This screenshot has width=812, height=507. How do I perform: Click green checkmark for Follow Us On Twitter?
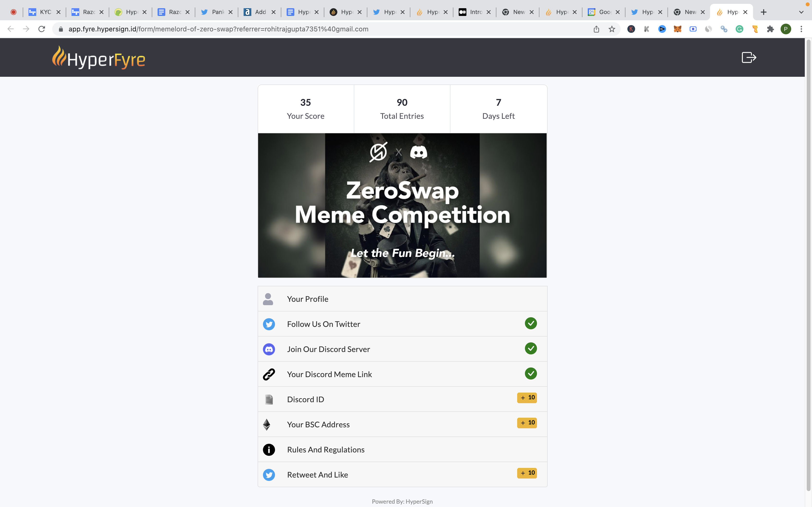click(530, 323)
